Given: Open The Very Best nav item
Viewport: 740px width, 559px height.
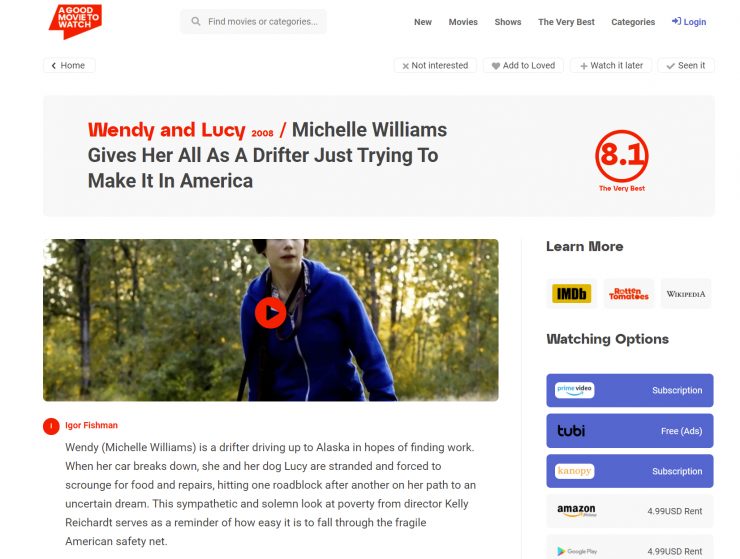Looking at the screenshot, I should 566,22.
